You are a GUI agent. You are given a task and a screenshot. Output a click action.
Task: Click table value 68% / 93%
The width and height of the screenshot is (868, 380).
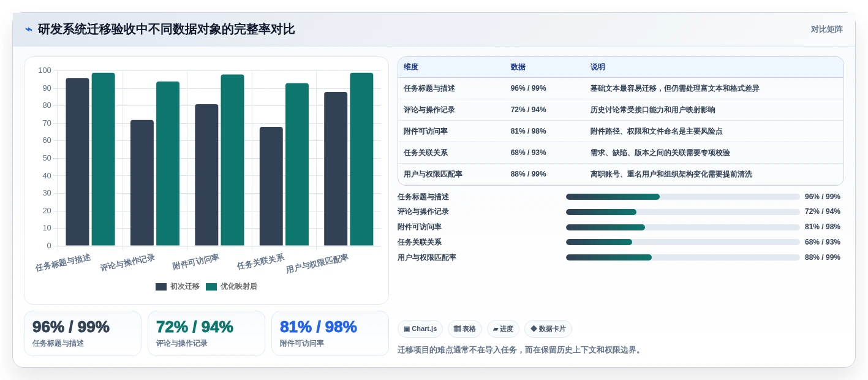pyautogui.click(x=529, y=153)
